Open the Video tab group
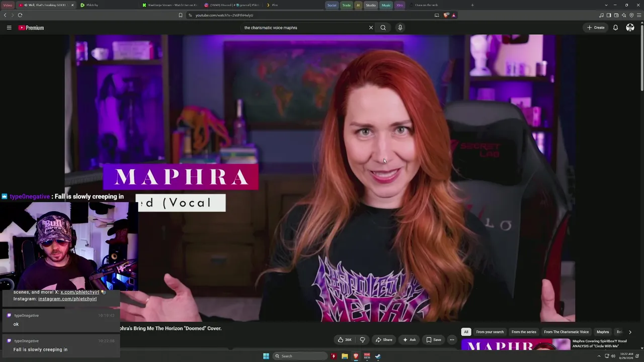This screenshot has height=362, width=644. click(x=8, y=5)
